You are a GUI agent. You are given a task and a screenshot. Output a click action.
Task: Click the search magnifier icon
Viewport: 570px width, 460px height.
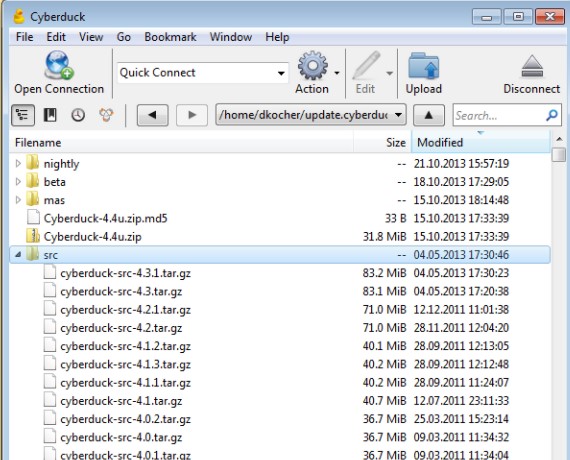(552, 115)
